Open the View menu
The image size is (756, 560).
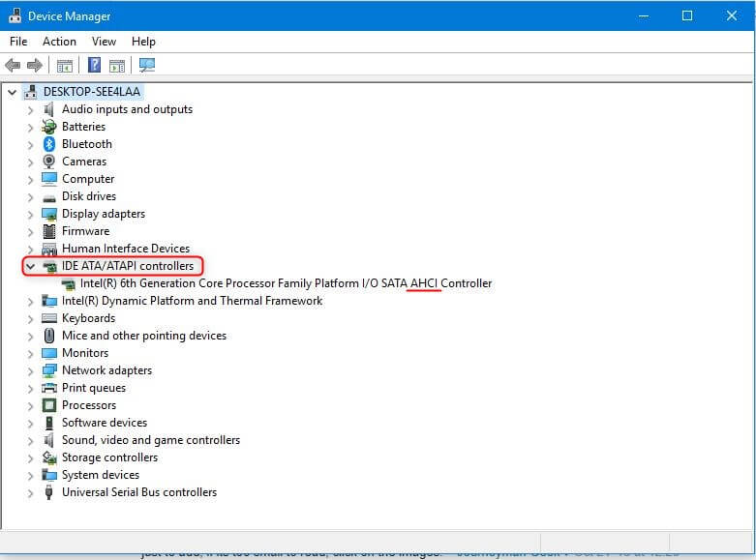click(104, 42)
